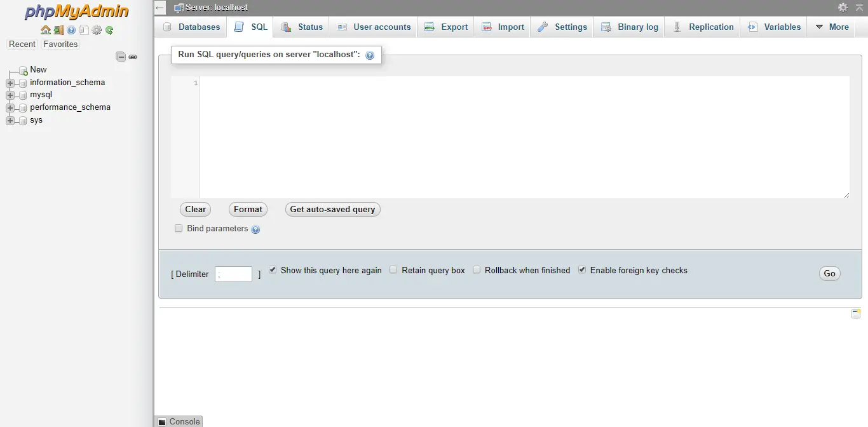Click Get auto-saved query button
This screenshot has width=868, height=427.
[x=332, y=210]
